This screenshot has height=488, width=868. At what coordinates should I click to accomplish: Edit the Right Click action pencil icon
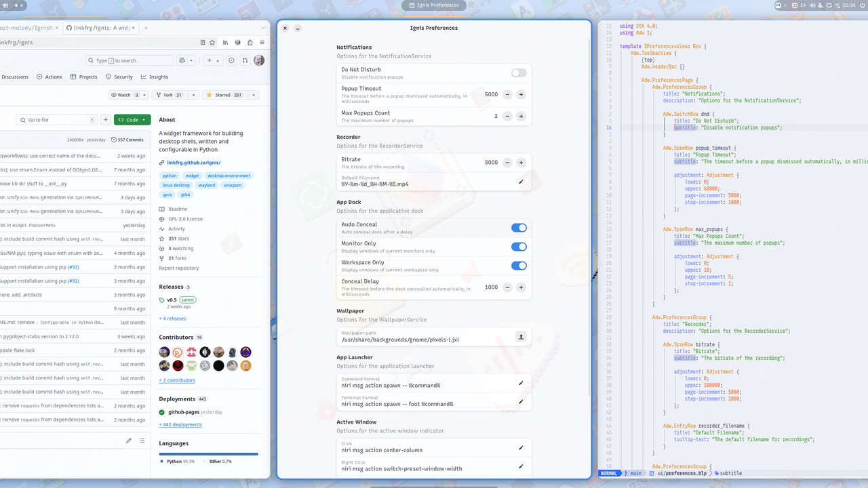click(x=521, y=466)
